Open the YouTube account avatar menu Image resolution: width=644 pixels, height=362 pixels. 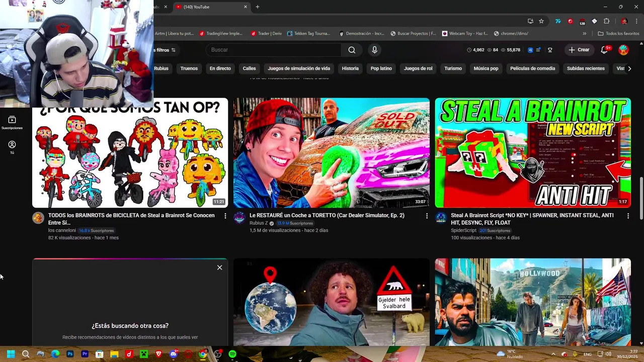pos(623,50)
